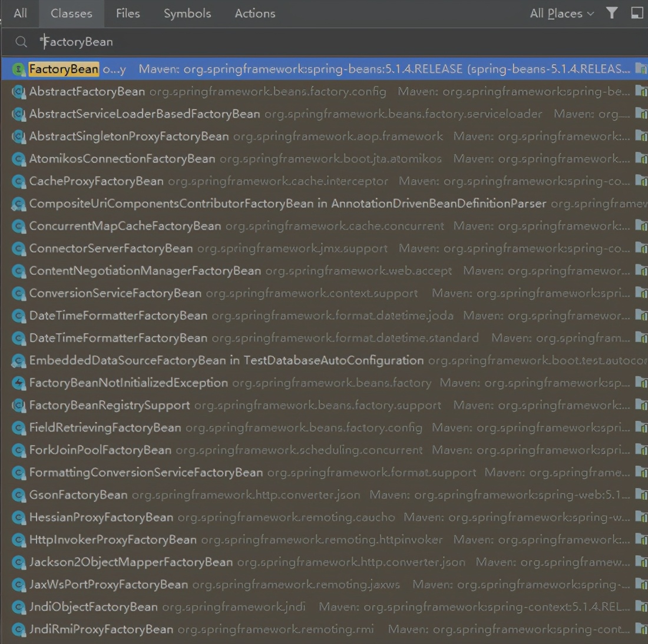This screenshot has width=648, height=644.
Task: Select the highlighted FactoryBean result
Action: pos(325,69)
